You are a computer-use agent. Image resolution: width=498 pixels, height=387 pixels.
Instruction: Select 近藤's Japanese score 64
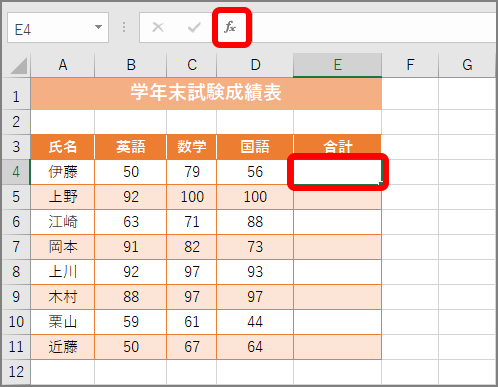(255, 347)
